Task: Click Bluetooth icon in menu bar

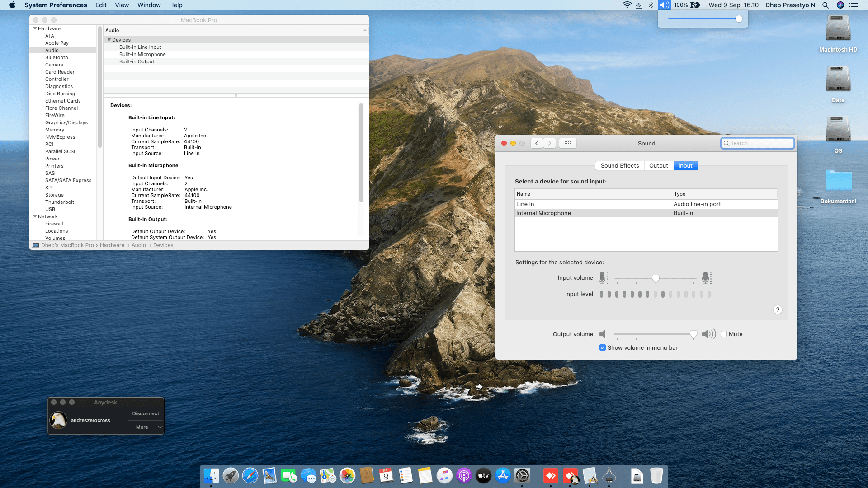Action: 651,5
